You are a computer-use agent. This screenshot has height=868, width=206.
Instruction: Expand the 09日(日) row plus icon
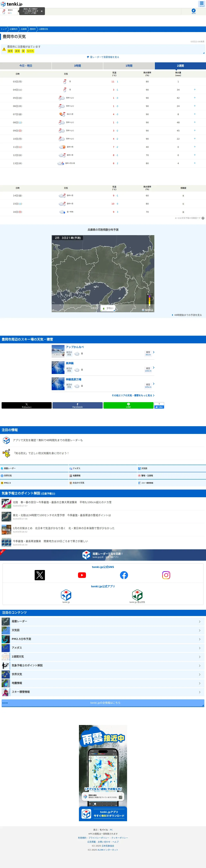195,130
